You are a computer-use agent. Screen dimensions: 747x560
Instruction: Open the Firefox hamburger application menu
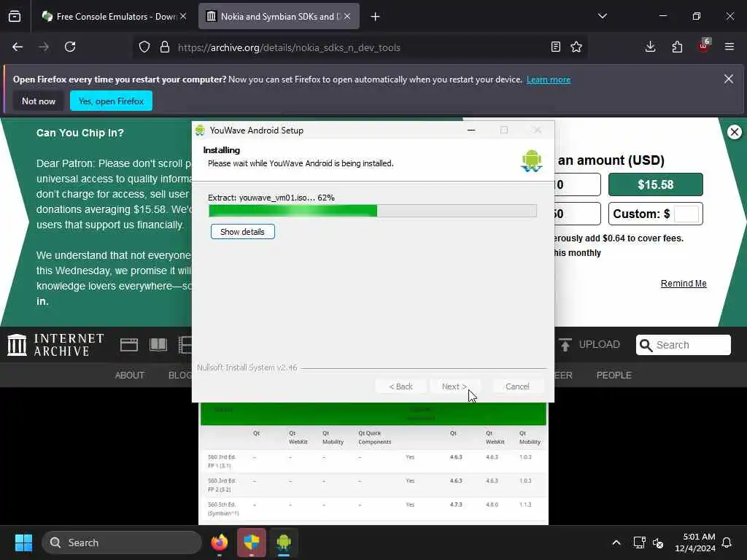coord(729,47)
